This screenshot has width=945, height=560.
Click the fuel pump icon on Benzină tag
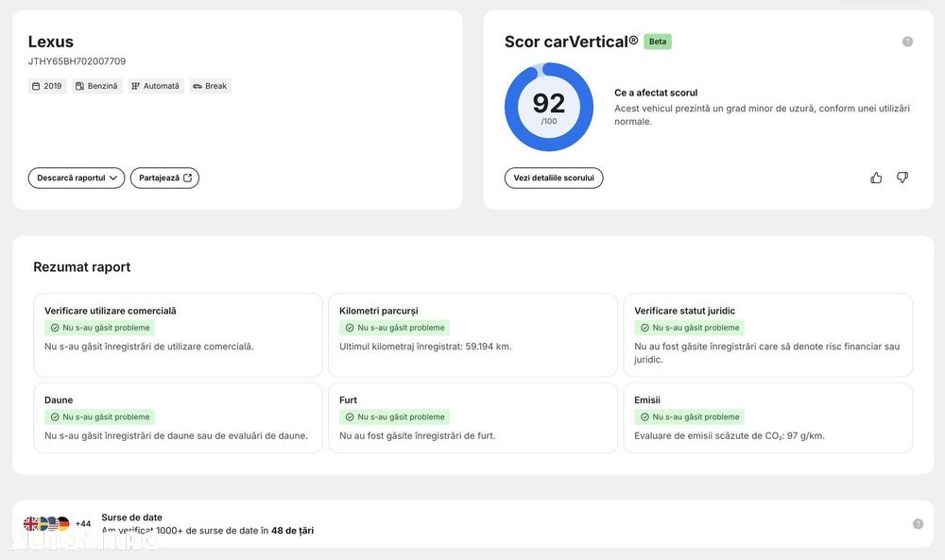tap(79, 86)
